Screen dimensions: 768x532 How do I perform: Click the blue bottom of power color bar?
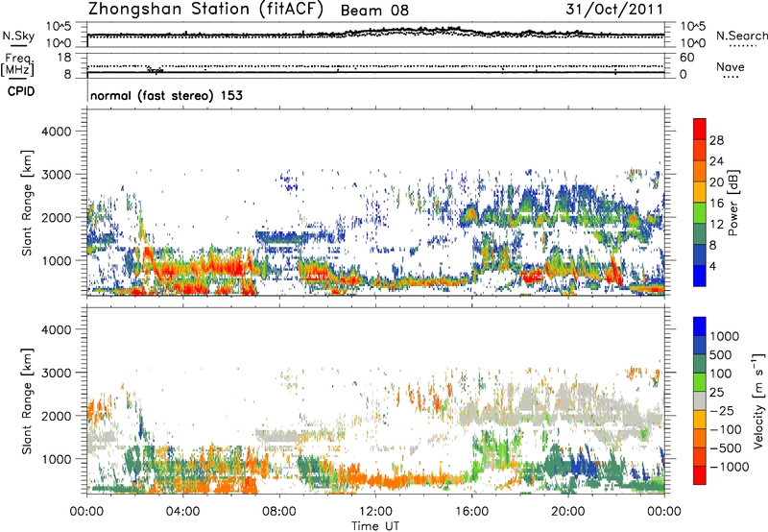pos(700,276)
